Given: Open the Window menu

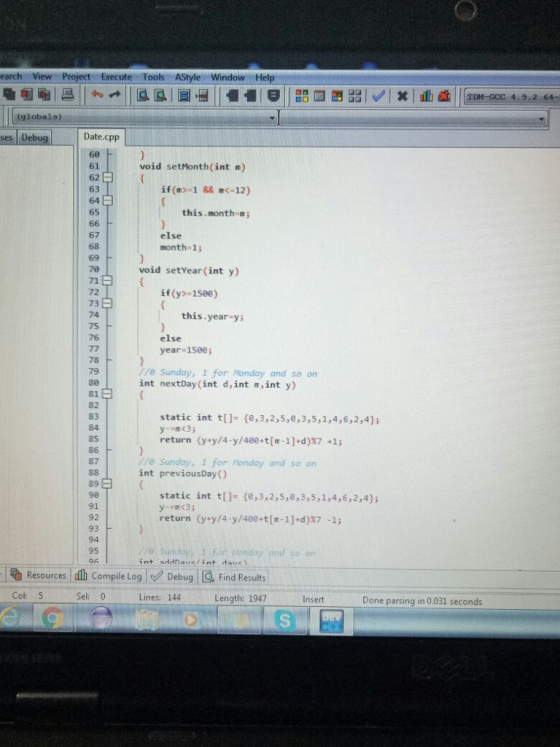Looking at the screenshot, I should point(228,77).
